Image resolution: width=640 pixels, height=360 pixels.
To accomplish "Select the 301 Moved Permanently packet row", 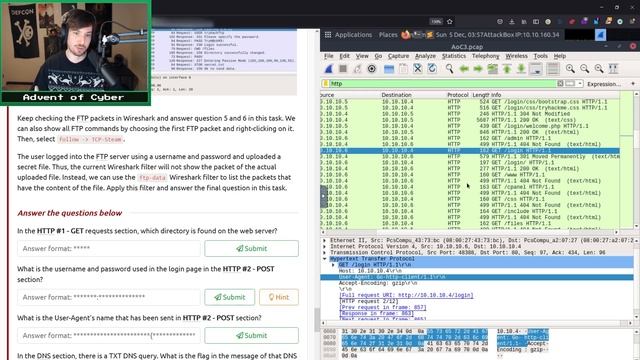I will 470,157.
